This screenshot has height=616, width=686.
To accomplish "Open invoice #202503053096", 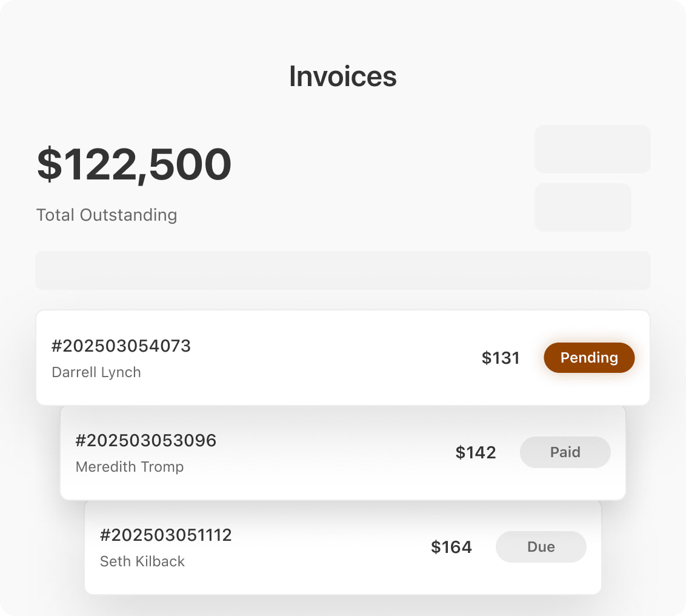I will pos(145,441).
